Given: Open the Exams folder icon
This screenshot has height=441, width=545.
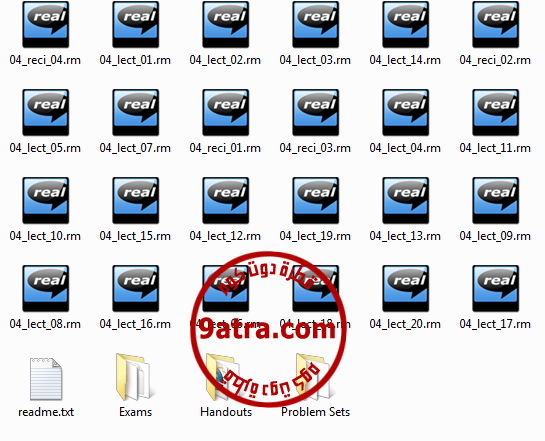Looking at the screenshot, I should coord(135,377).
